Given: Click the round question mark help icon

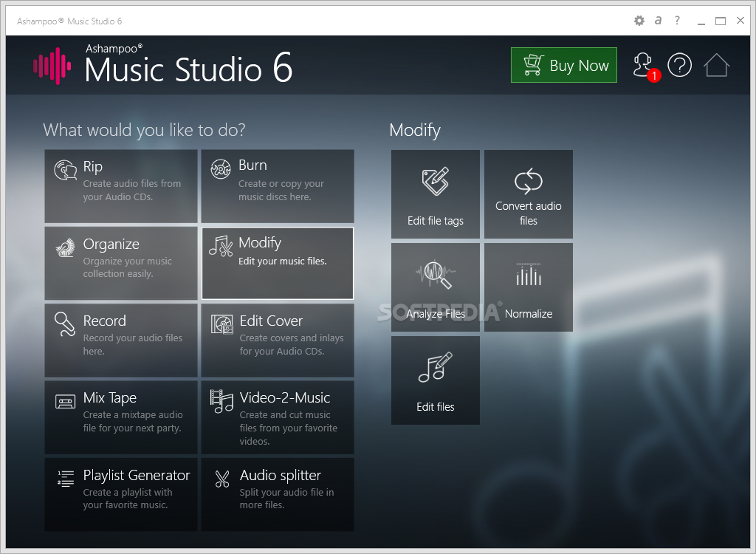Looking at the screenshot, I should pos(679,65).
